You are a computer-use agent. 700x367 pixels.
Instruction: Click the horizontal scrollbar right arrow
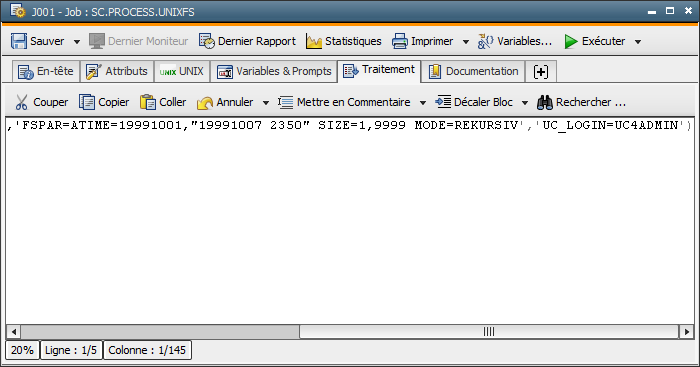[687, 332]
